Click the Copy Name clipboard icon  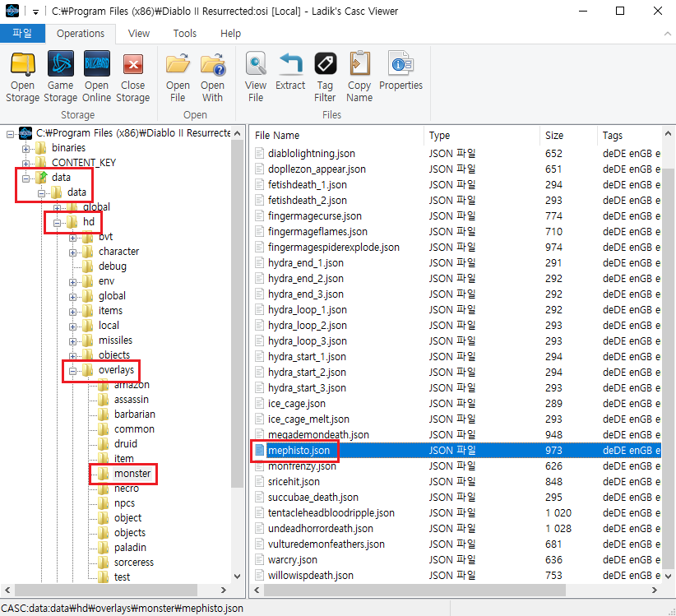tap(359, 64)
